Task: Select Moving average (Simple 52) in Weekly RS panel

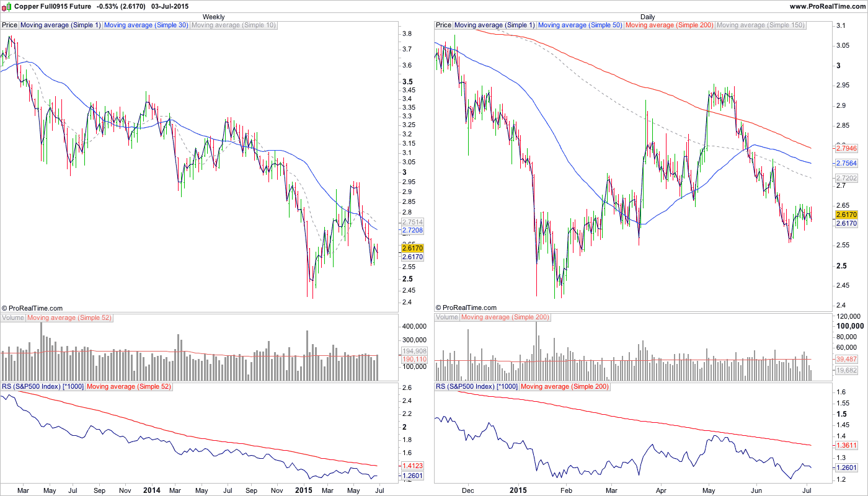Action: pos(129,386)
